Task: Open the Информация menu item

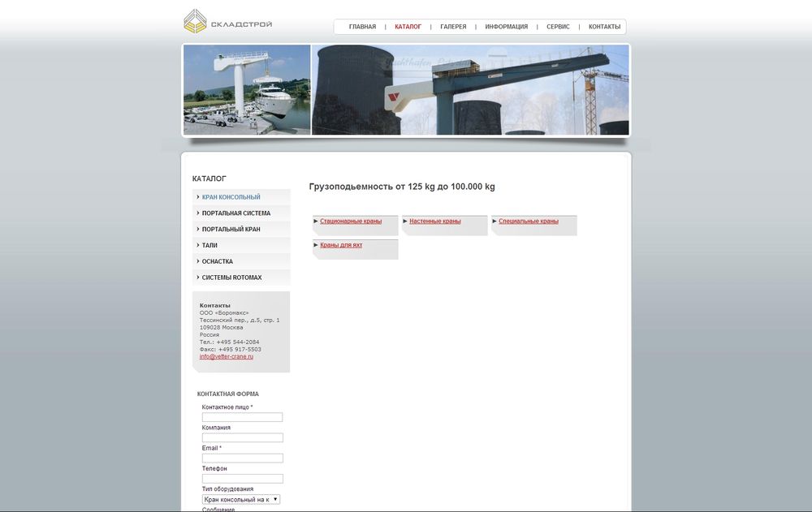Action: pos(506,27)
